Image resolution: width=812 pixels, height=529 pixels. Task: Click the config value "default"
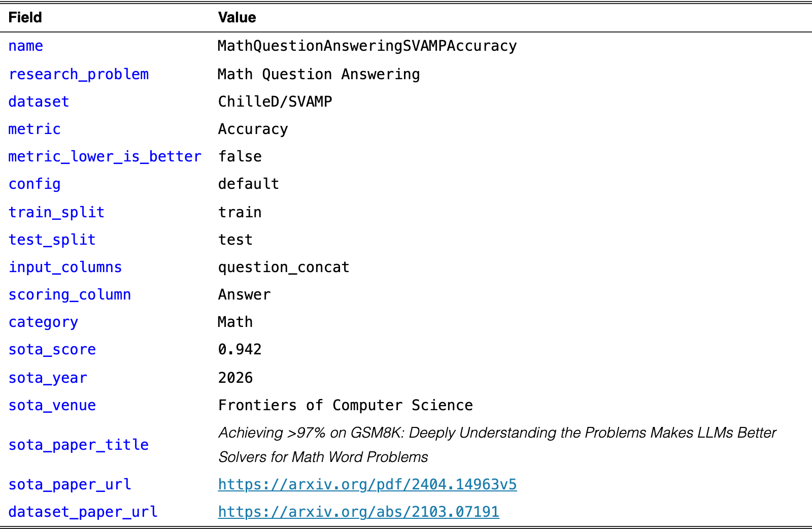point(249,184)
